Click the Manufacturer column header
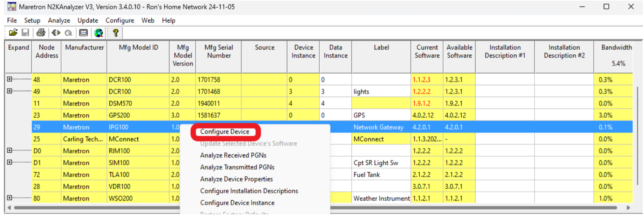 click(x=84, y=57)
